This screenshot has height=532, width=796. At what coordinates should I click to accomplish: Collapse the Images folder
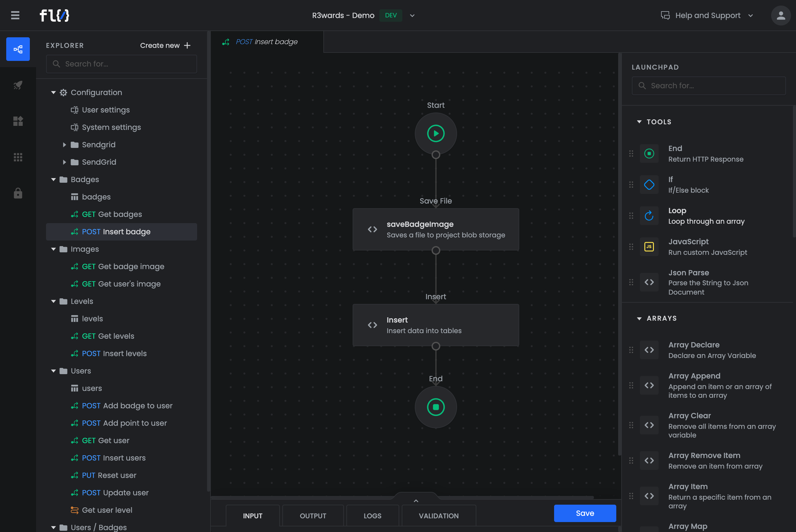(x=53, y=249)
